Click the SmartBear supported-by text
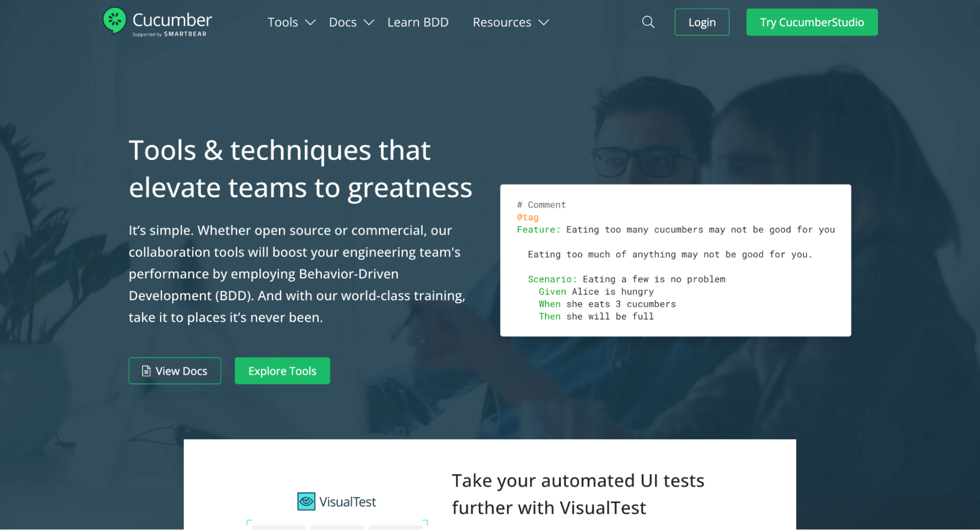 point(169,34)
